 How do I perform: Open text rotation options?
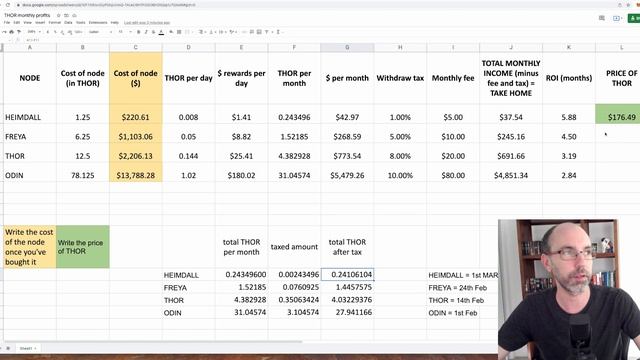[x=232, y=32]
